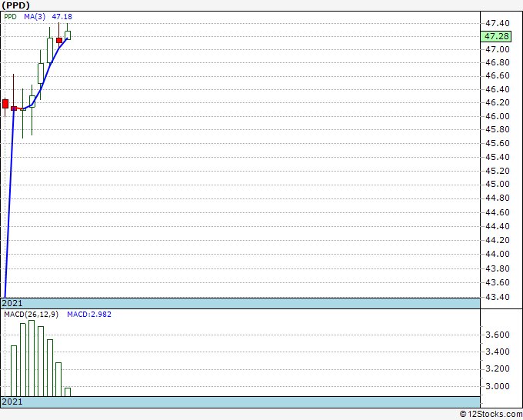
Task: Click the 44.60 price axis label
Action: (497, 212)
